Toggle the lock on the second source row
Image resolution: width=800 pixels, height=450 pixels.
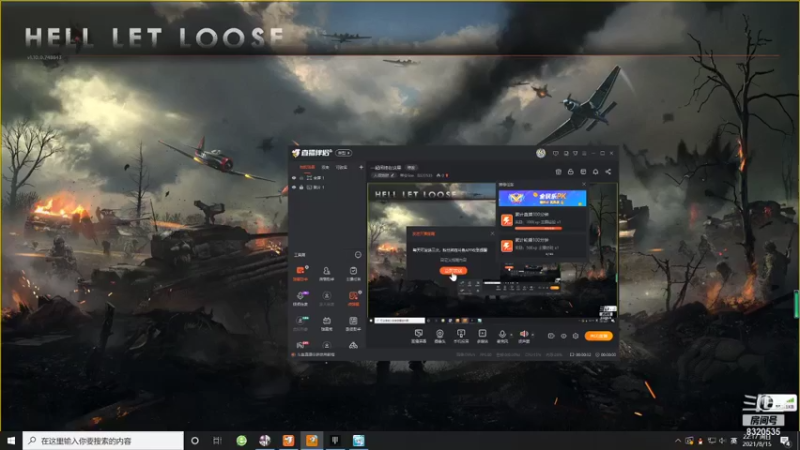(302, 187)
